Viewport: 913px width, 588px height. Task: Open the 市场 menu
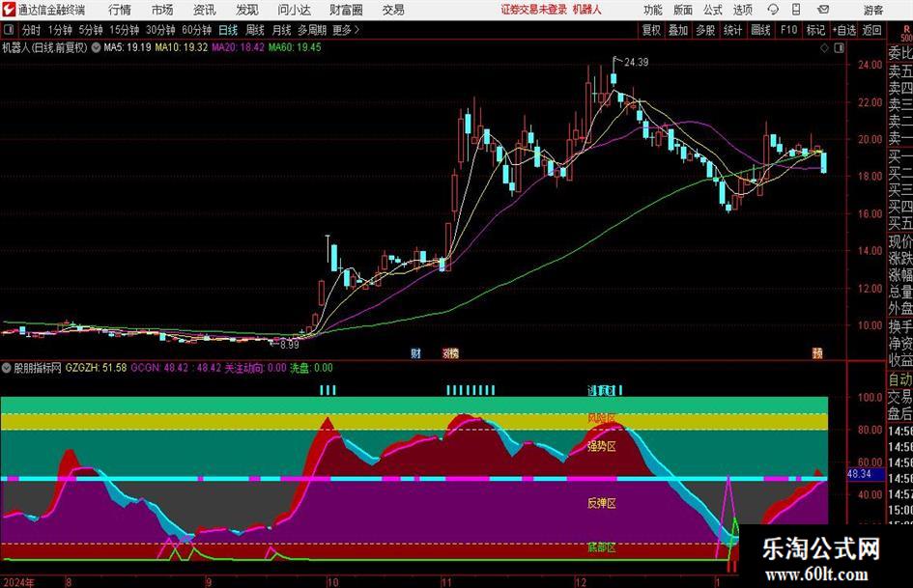[x=162, y=10]
